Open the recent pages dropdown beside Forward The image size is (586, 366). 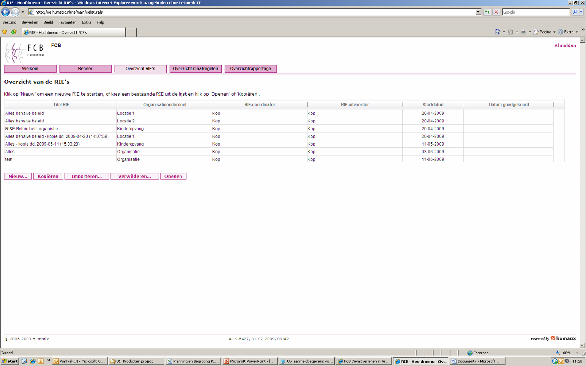[22, 12]
